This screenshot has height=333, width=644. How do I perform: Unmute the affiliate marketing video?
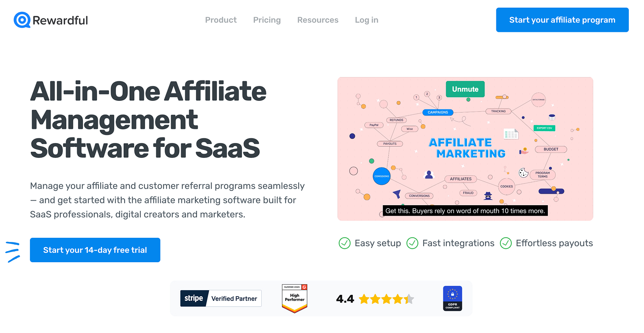465,89
